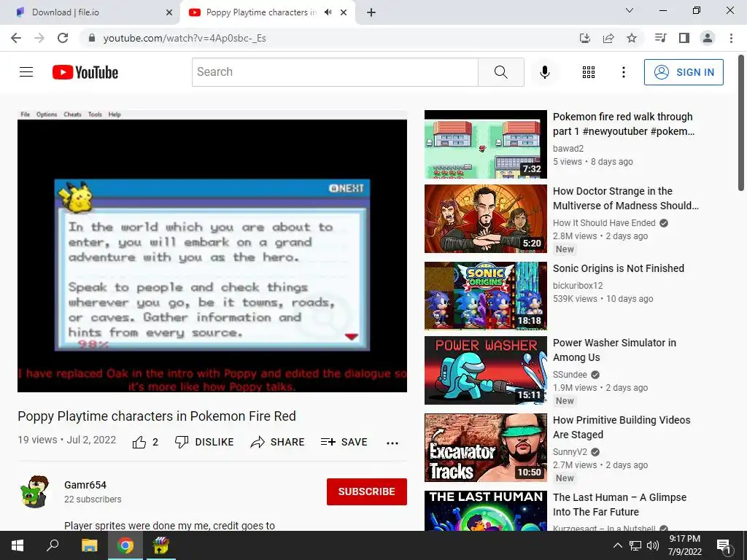
Task: Click the search magnifier button
Action: (500, 72)
